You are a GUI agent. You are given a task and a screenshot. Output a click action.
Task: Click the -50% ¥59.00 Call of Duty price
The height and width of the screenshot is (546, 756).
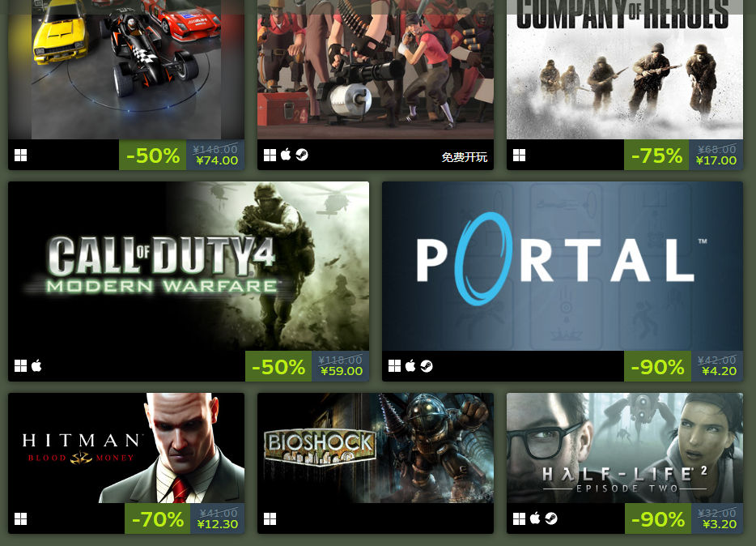tap(307, 367)
